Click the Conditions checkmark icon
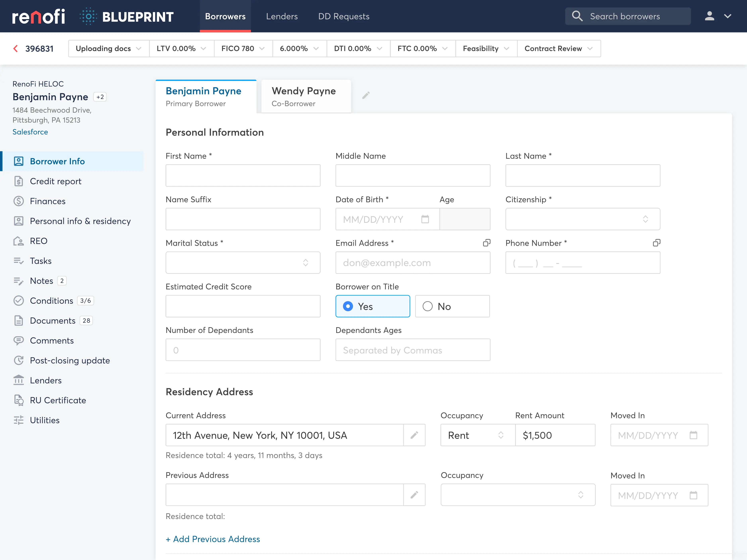This screenshot has height=560, width=747. [x=19, y=301]
